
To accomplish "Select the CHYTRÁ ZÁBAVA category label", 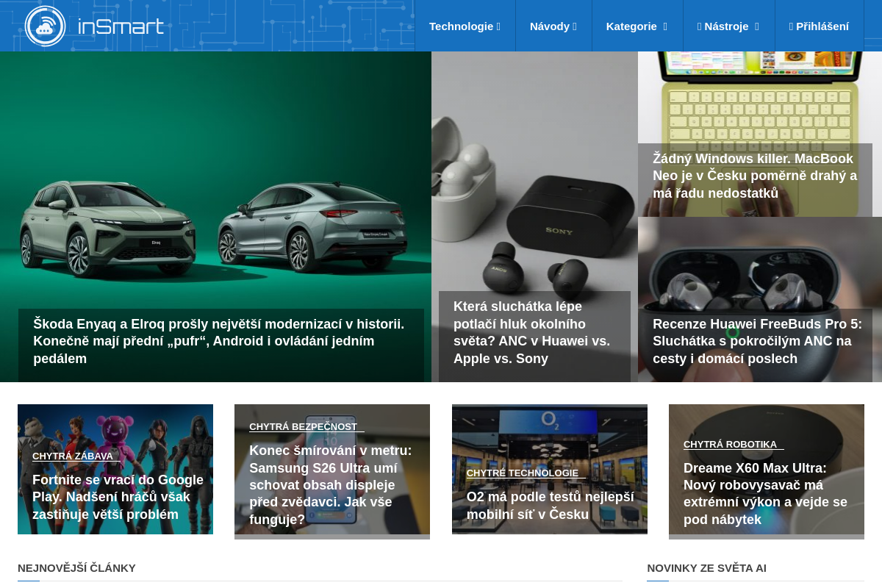I will click(x=73, y=456).
